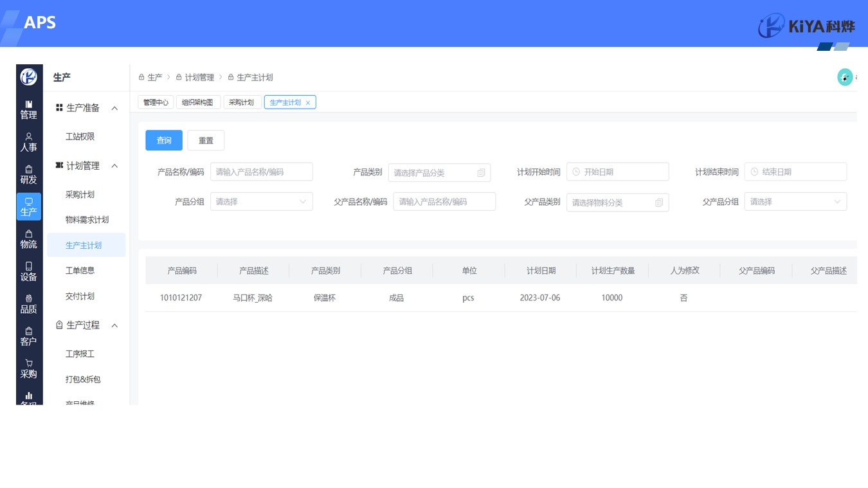868x488 pixels.
Task: Open the 客户 module icon
Action: click(28, 336)
